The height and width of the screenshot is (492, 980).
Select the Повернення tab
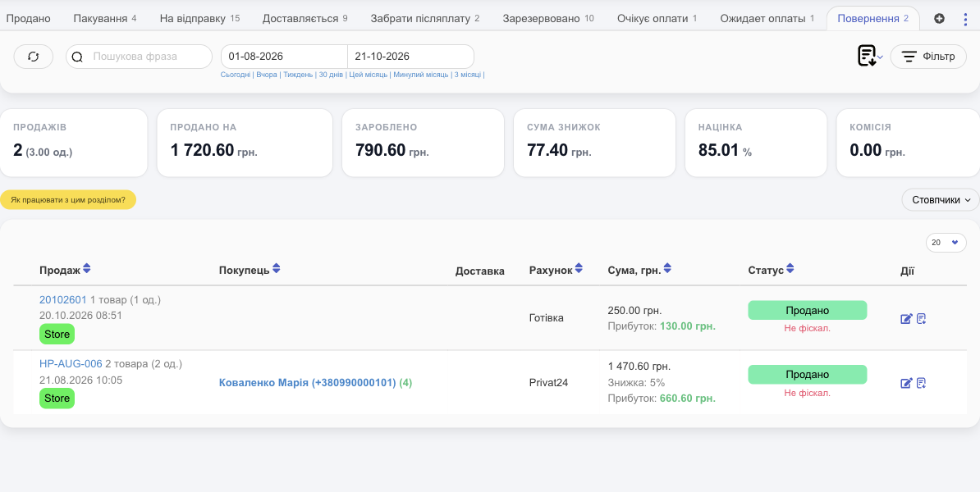[873, 19]
